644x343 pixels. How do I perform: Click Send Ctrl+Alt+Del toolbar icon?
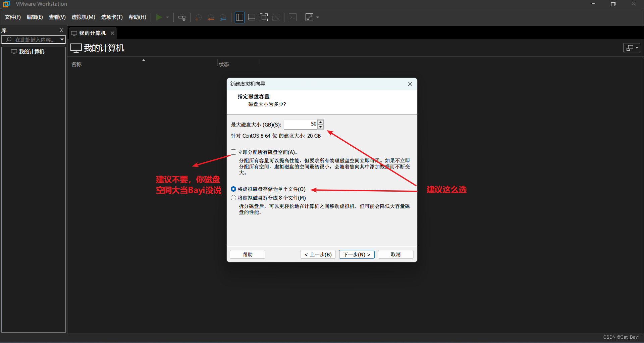(x=182, y=17)
